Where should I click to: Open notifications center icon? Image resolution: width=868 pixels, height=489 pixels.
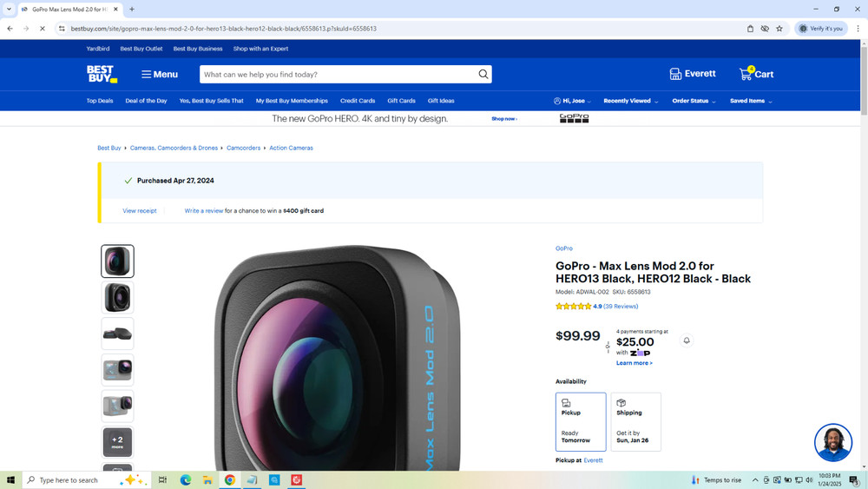coord(854,480)
